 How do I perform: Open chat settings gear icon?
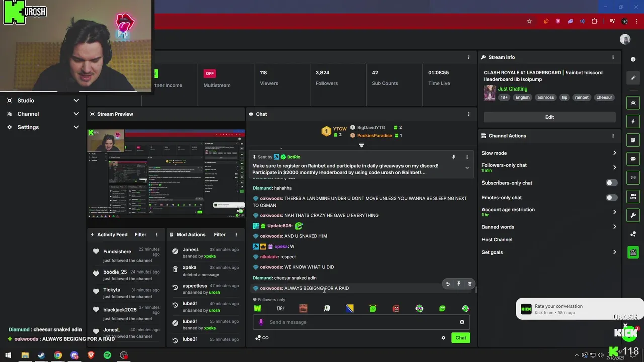pyautogui.click(x=443, y=338)
